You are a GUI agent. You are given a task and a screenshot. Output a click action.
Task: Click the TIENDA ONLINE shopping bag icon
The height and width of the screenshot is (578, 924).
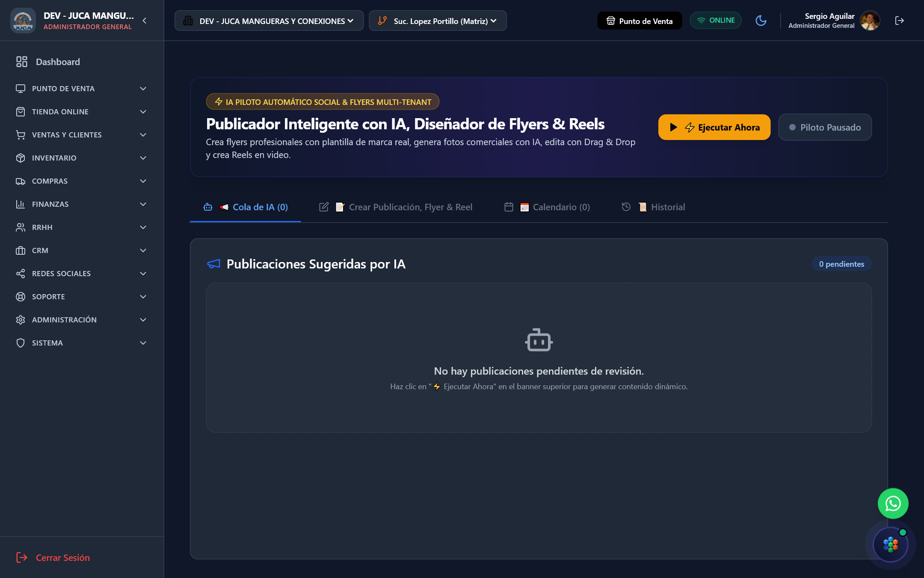[x=21, y=112]
